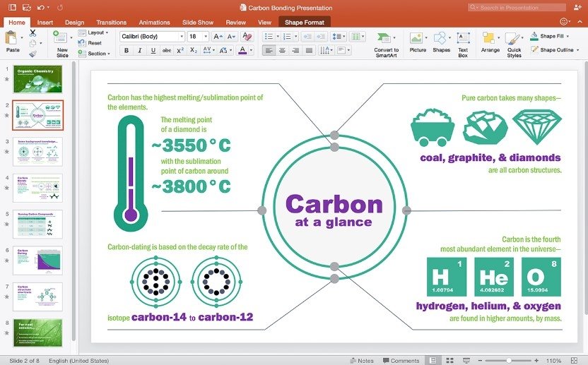This screenshot has height=365, width=588.
Task: Toggle Align Left paragraph alignment
Action: pos(269,50)
